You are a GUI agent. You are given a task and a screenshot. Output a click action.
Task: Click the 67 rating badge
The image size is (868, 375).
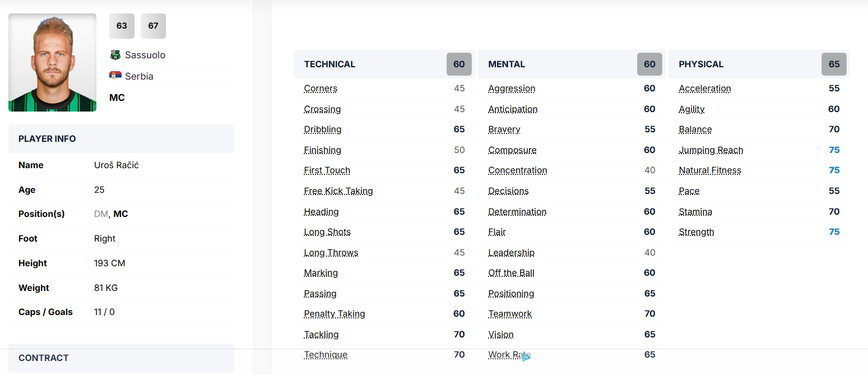click(x=153, y=26)
